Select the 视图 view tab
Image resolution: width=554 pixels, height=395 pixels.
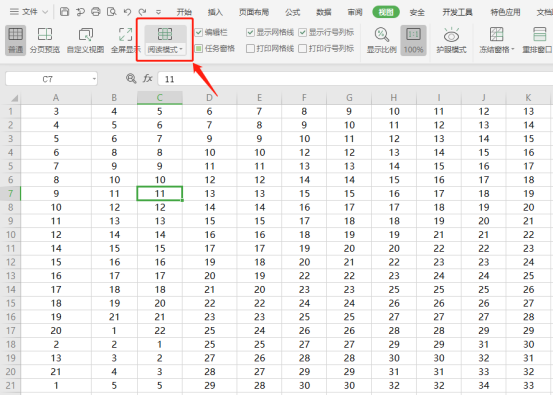386,12
